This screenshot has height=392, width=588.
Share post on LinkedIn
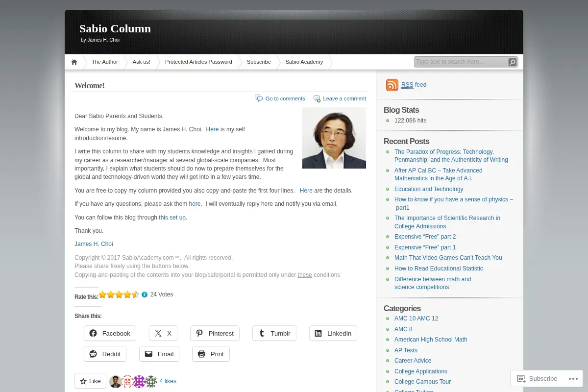point(333,333)
